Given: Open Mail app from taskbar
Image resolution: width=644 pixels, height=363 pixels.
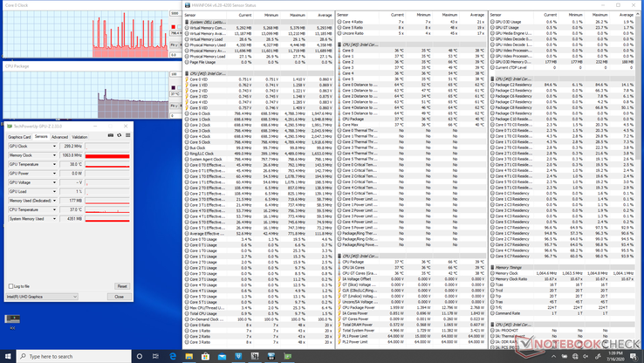Looking at the screenshot, I should coord(222,356).
